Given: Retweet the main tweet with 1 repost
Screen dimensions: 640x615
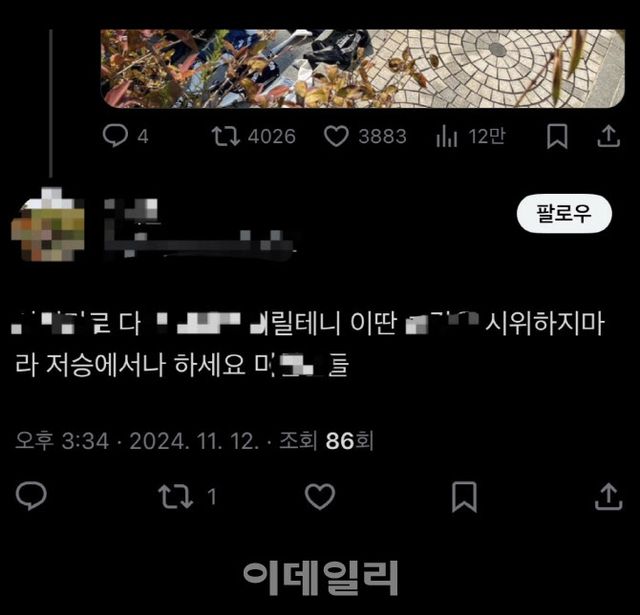Looking at the screenshot, I should point(176,496).
